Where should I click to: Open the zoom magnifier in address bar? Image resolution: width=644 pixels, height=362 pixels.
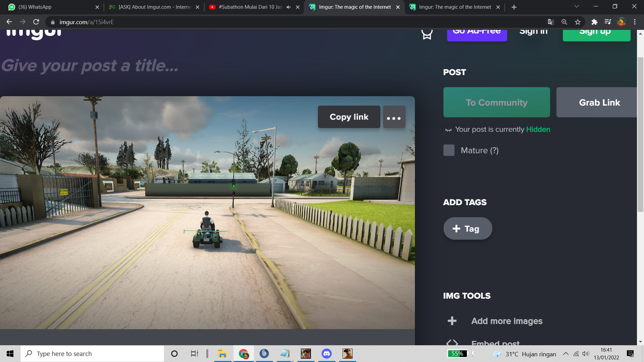coord(564,22)
